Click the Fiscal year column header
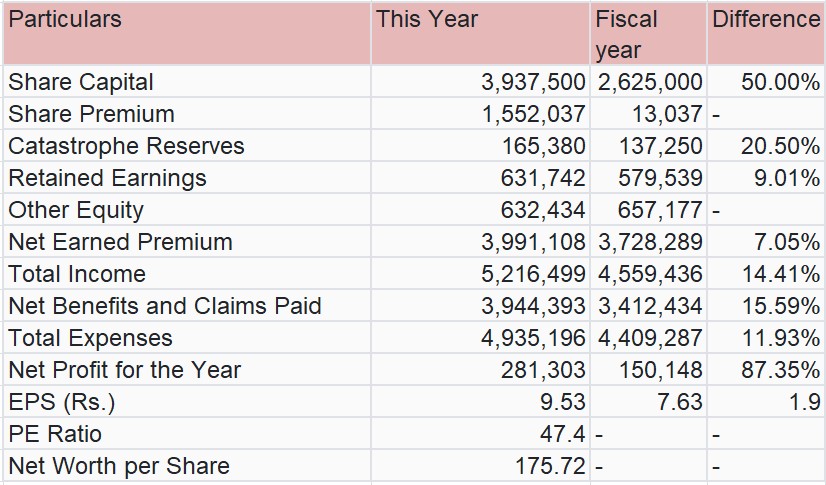Viewport: 826px width, 485px height. click(627, 34)
